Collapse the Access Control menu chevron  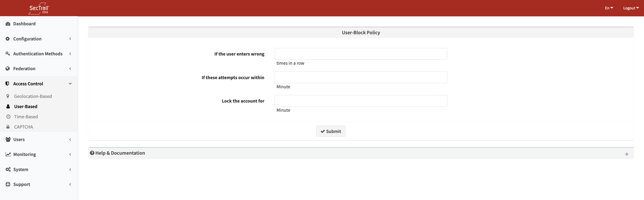tap(70, 84)
